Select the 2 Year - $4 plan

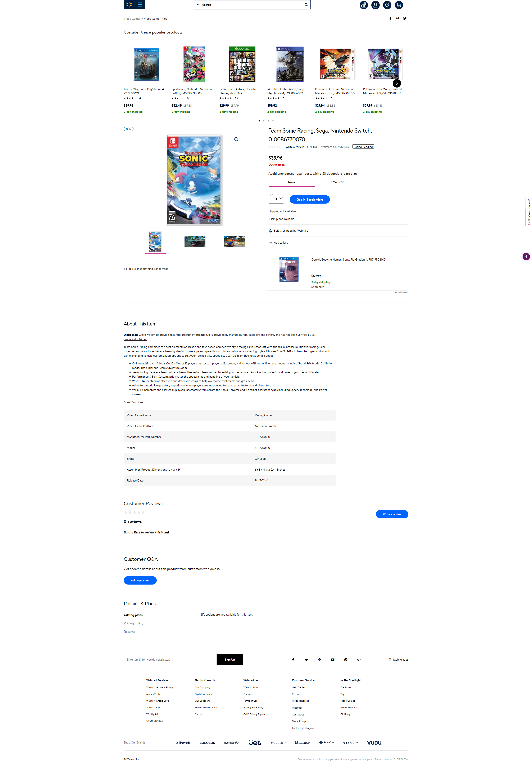[x=337, y=182]
